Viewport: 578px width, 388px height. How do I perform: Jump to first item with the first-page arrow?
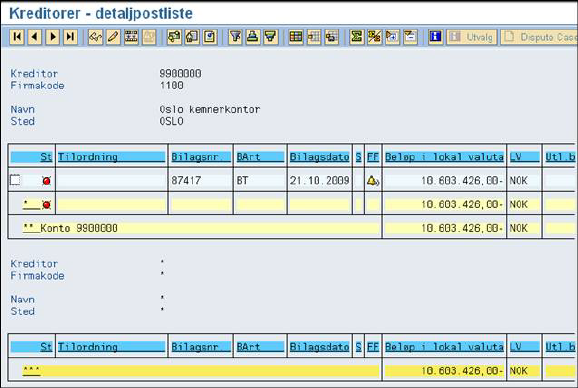click(17, 36)
